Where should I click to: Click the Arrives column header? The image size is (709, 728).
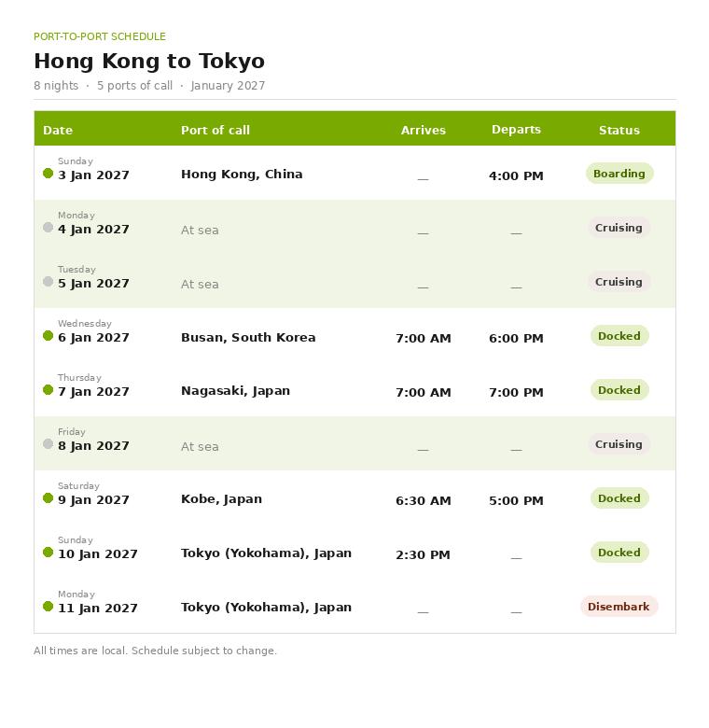click(x=424, y=130)
